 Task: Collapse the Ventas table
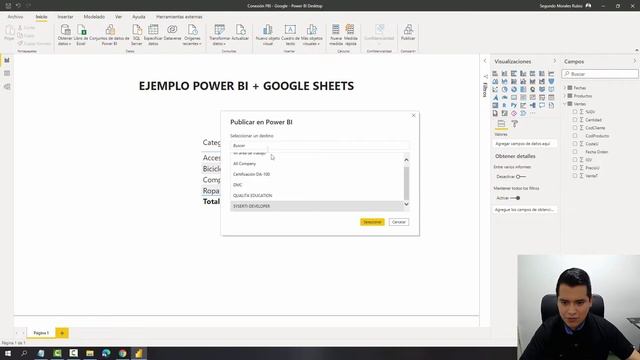tap(565, 104)
